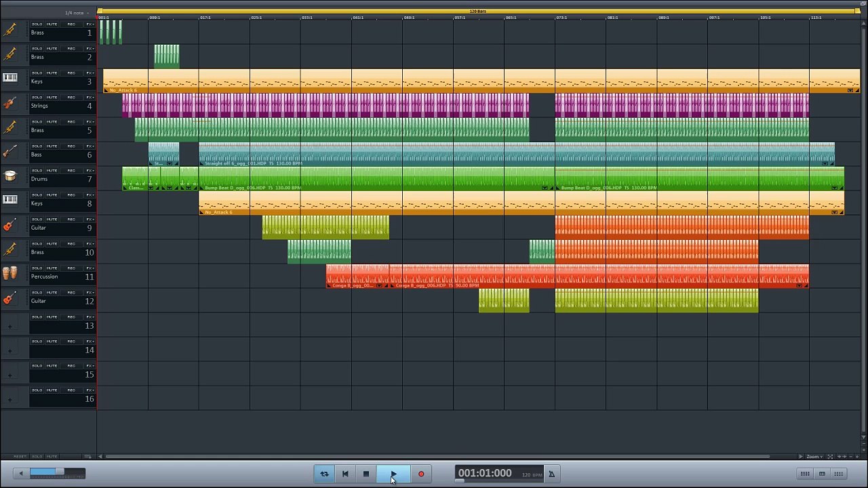Select the first Bump Beat D drum clip
Viewport: 868px width, 488px height.
coord(376,178)
